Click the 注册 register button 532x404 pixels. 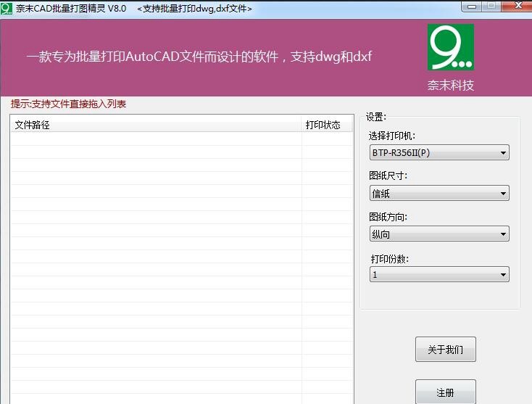coord(446,392)
